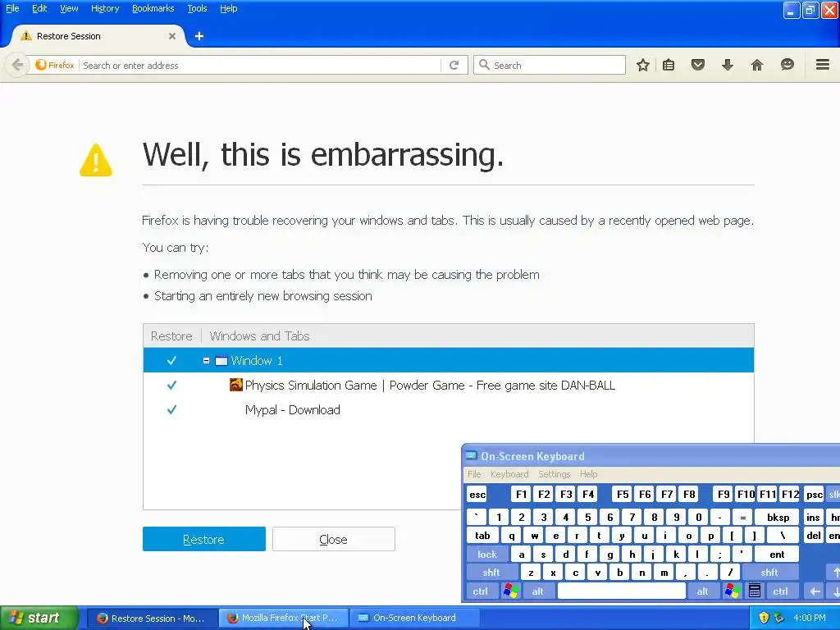Viewport: 840px width, 630px height.
Task: Click the psc key on On-Screen Keyboard
Action: [815, 495]
